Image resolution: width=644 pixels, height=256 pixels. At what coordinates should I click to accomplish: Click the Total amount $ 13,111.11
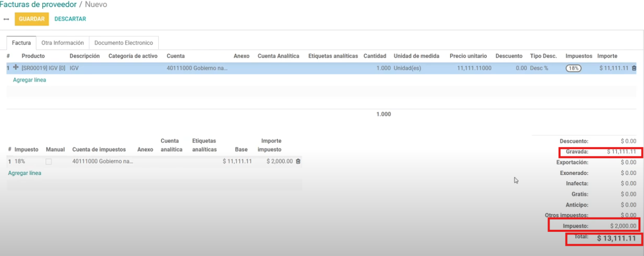point(616,239)
